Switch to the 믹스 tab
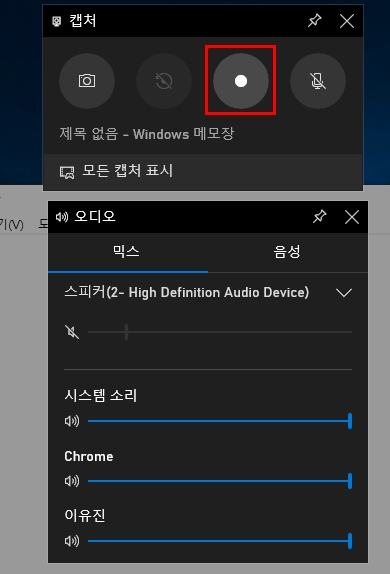Viewport: 390px width, 574px height. click(x=128, y=252)
